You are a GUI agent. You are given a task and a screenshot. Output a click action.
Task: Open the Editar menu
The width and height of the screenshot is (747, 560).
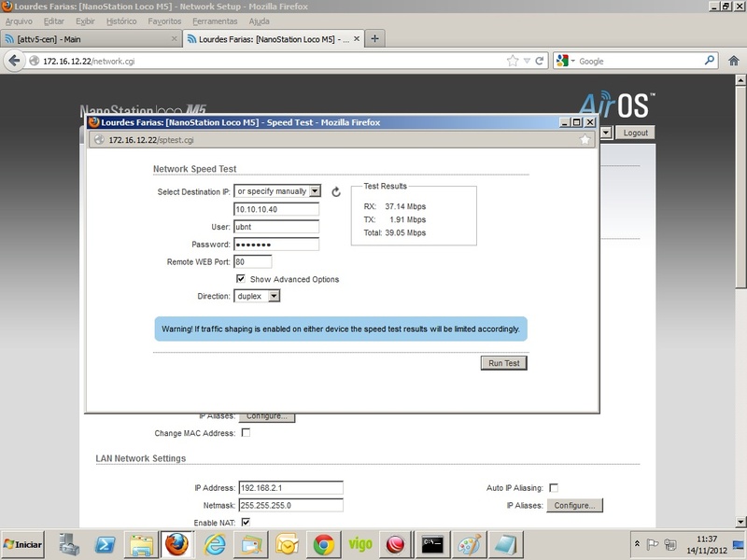[x=54, y=21]
